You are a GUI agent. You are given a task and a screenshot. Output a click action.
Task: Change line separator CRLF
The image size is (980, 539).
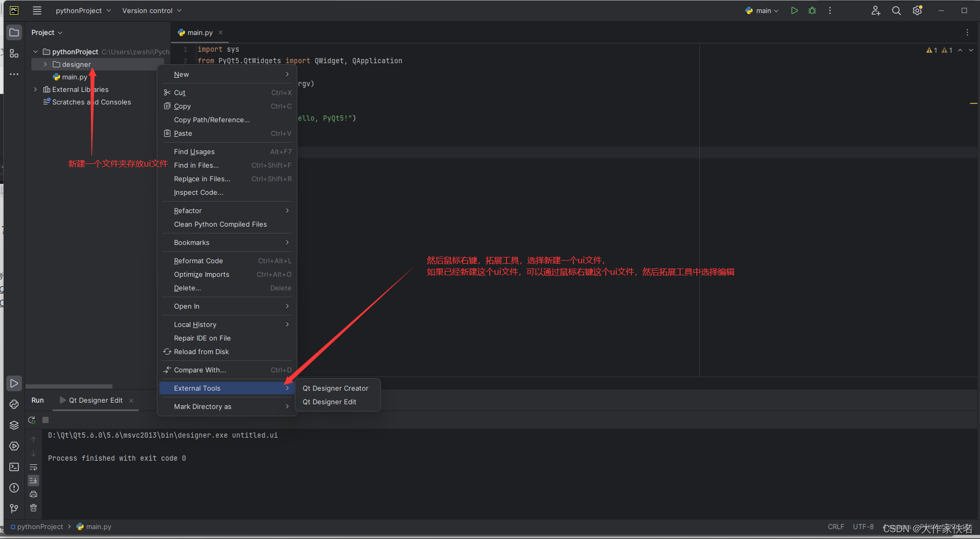point(836,526)
